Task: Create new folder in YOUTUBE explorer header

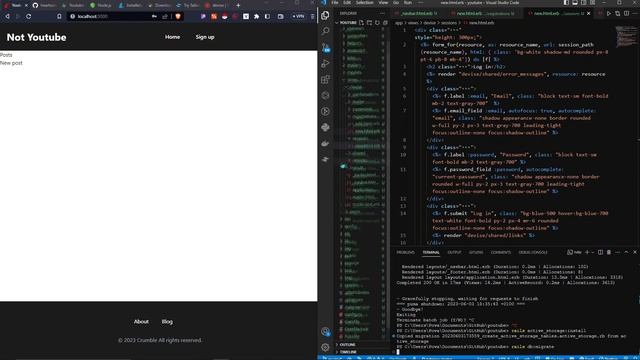Action: click(x=369, y=23)
